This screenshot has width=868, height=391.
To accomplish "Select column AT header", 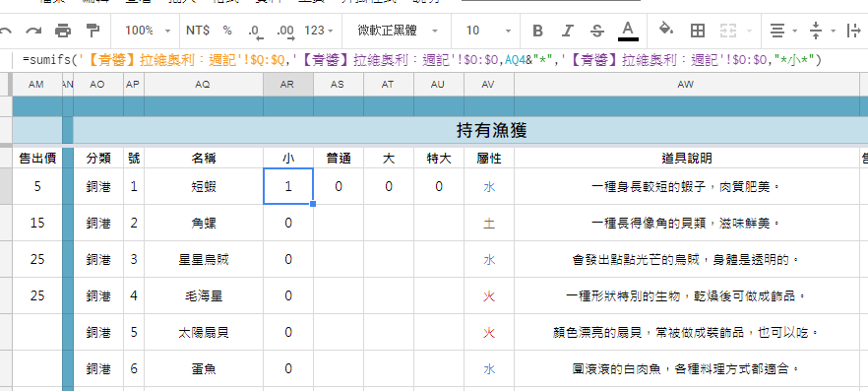I will pyautogui.click(x=388, y=84).
